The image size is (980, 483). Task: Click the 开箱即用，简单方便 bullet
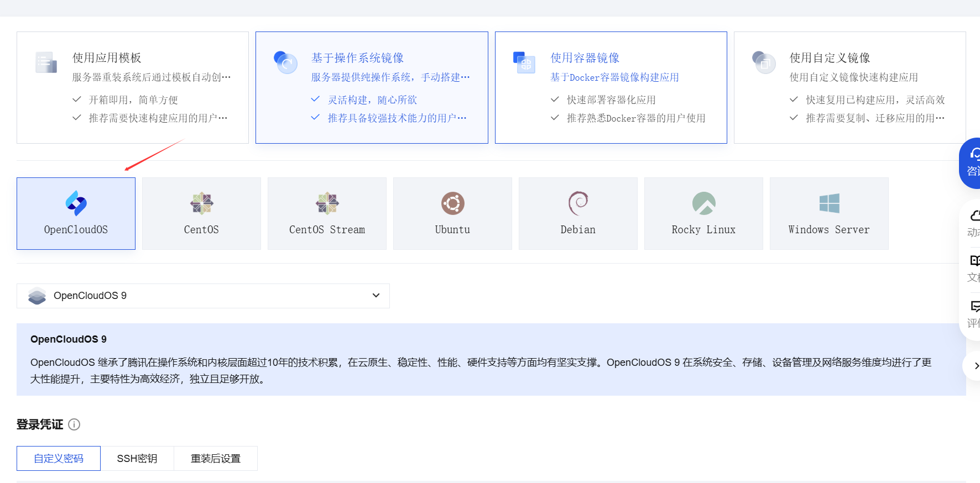click(133, 100)
